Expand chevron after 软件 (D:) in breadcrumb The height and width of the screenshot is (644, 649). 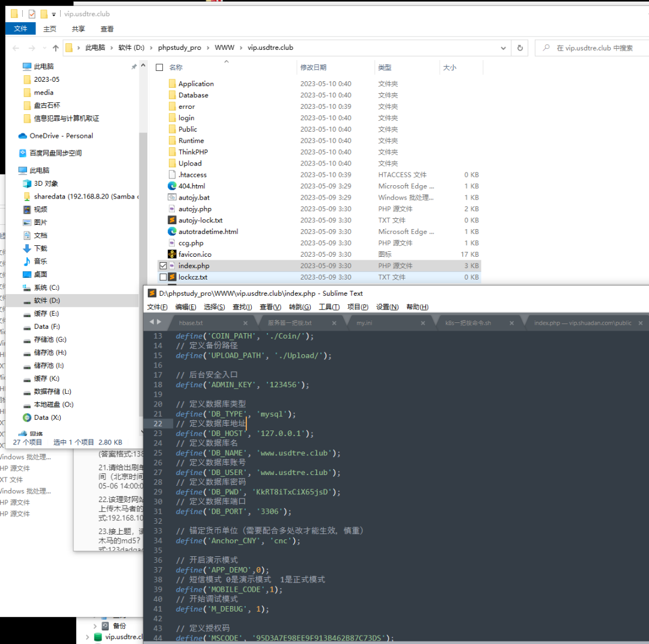[151, 48]
